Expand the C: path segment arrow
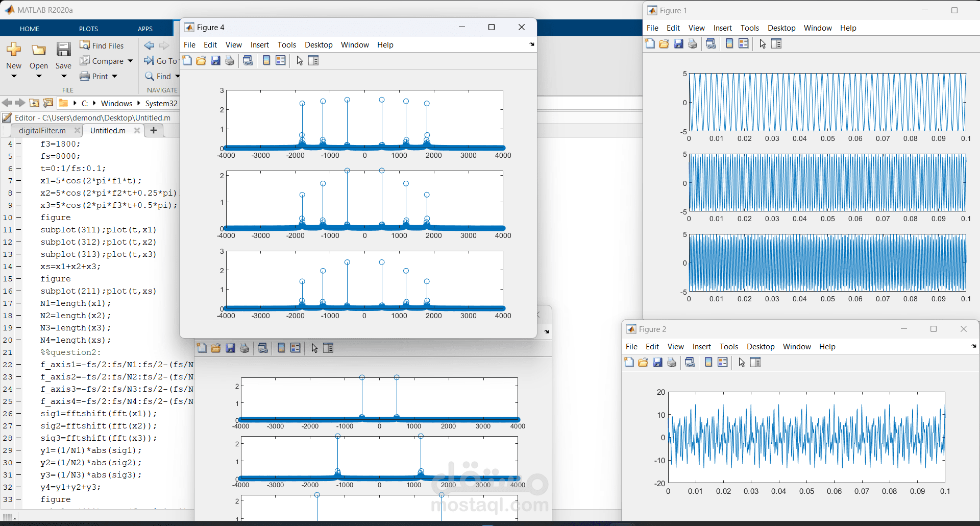The height and width of the screenshot is (526, 980). point(94,103)
